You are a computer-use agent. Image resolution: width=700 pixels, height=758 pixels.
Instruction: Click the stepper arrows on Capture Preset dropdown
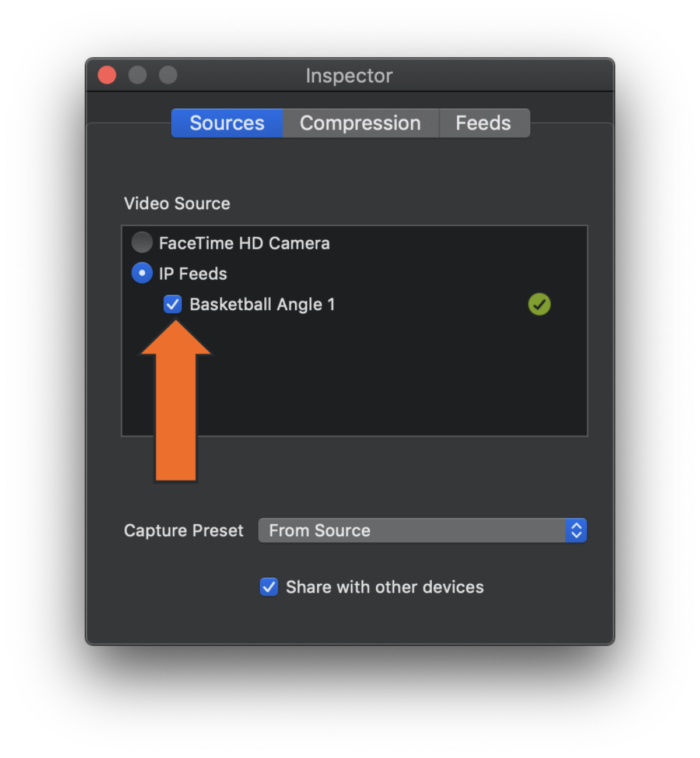(576, 530)
